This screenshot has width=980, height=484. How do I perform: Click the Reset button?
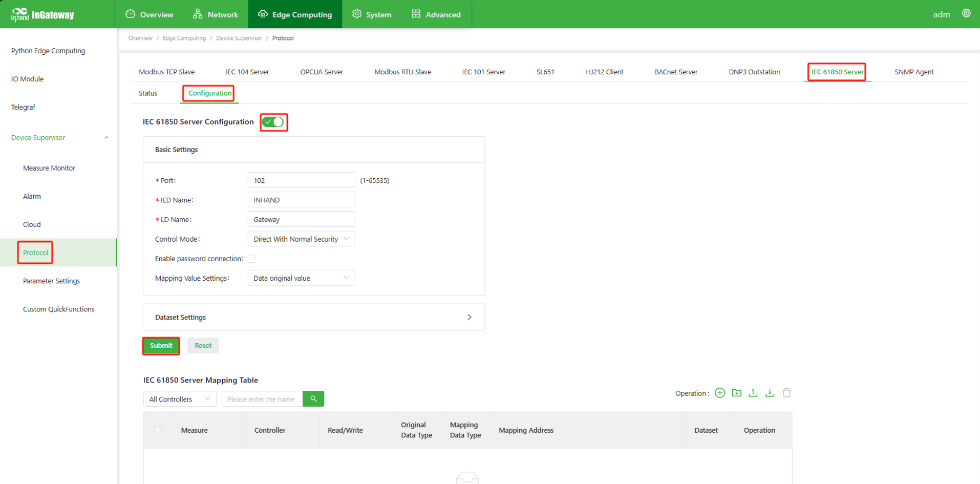[203, 346]
